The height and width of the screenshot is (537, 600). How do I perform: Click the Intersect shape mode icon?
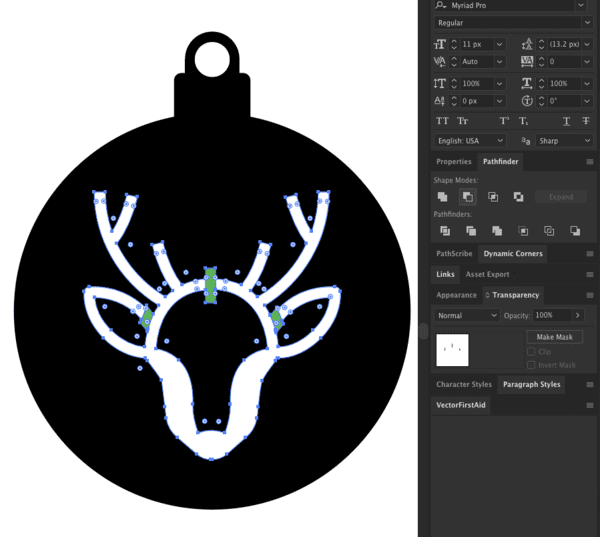point(493,197)
